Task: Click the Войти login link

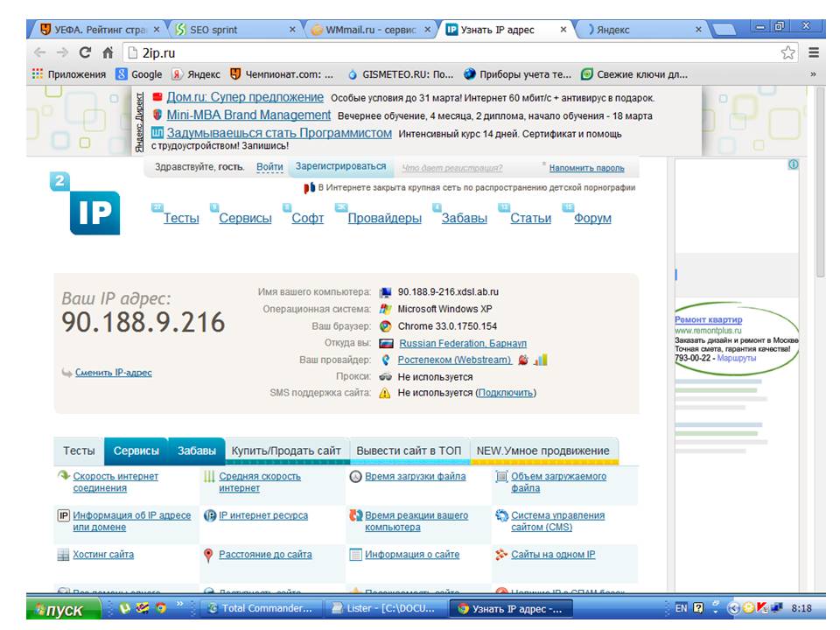Action: click(x=269, y=166)
